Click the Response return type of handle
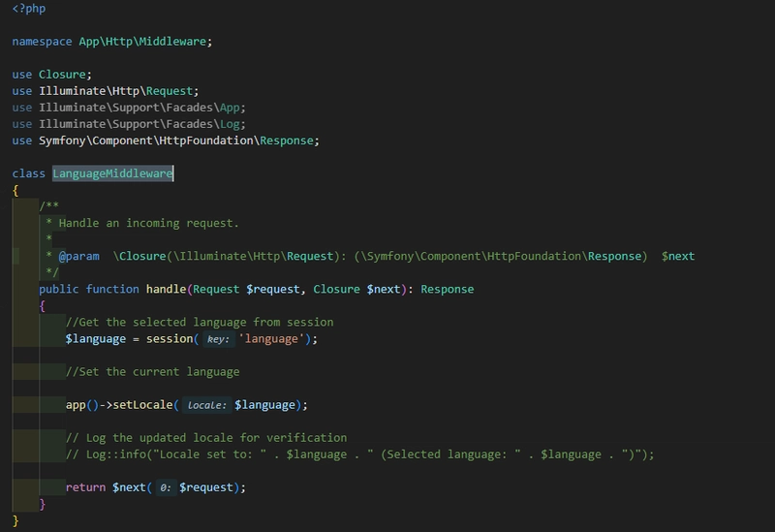The width and height of the screenshot is (775, 532). [447, 289]
